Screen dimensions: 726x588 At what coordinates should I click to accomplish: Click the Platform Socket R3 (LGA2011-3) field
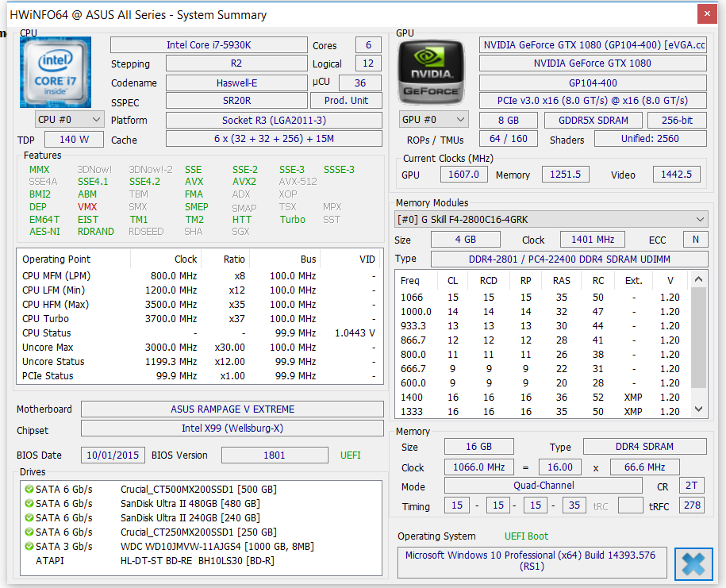click(274, 121)
